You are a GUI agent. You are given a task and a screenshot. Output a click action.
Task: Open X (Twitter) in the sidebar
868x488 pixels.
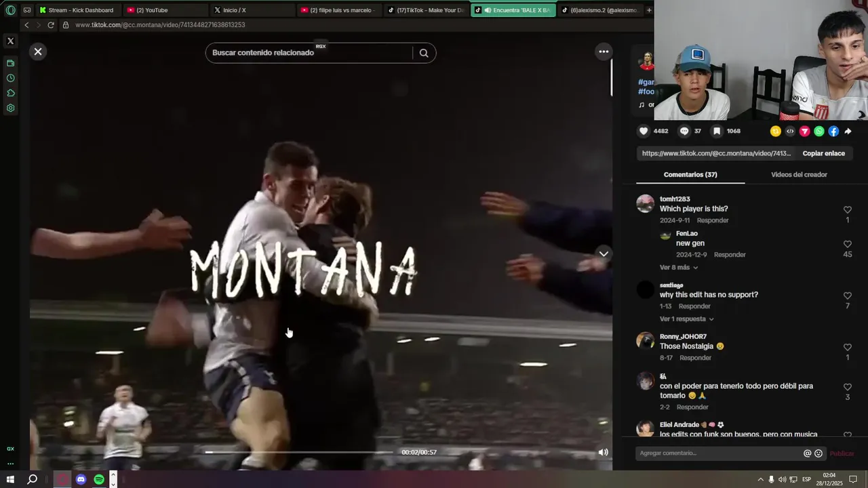[x=10, y=41]
